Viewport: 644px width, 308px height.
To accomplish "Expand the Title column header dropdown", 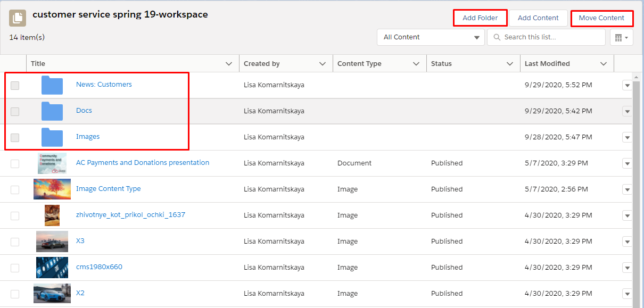I will [x=229, y=63].
